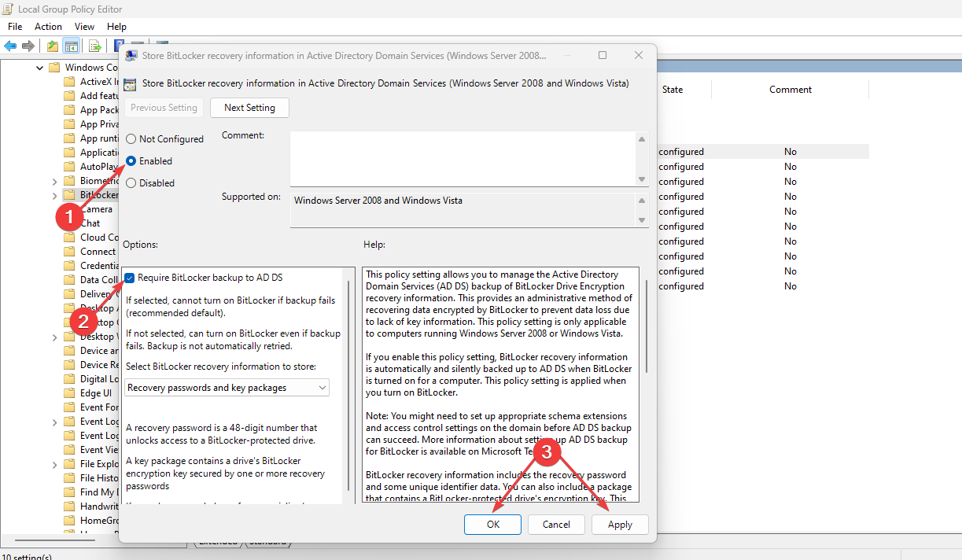Click the Export List toolbar icon
The width and height of the screenshot is (962, 560).
coord(95,46)
